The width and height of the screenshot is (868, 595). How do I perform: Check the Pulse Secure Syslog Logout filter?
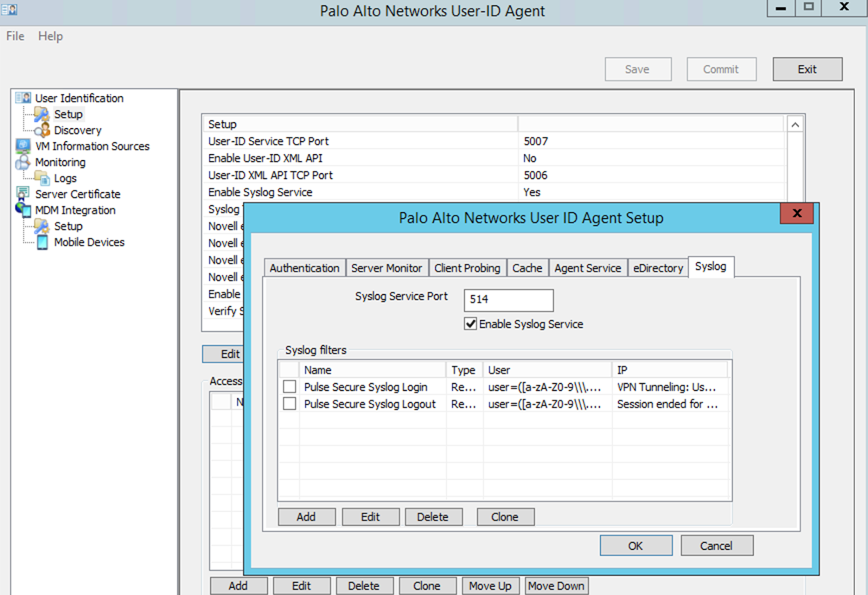click(x=289, y=404)
